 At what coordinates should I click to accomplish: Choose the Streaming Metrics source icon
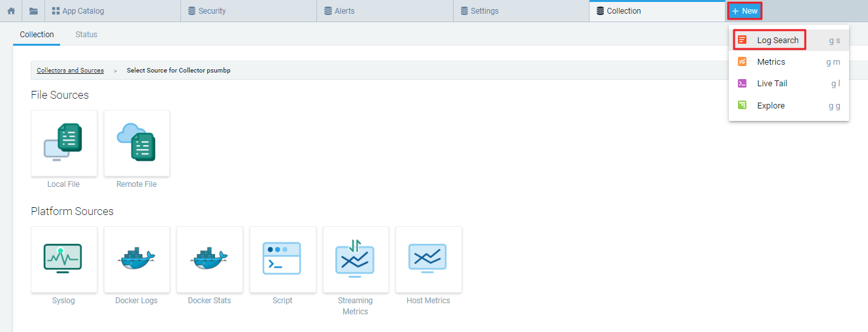[356, 259]
